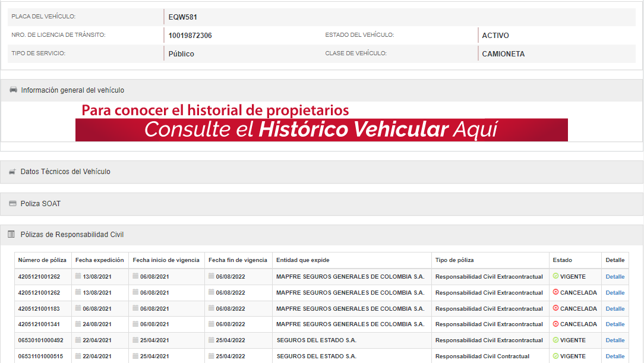
Task: Click the green VIGENTE icon for policy 06531101000515
Action: pyautogui.click(x=555, y=356)
